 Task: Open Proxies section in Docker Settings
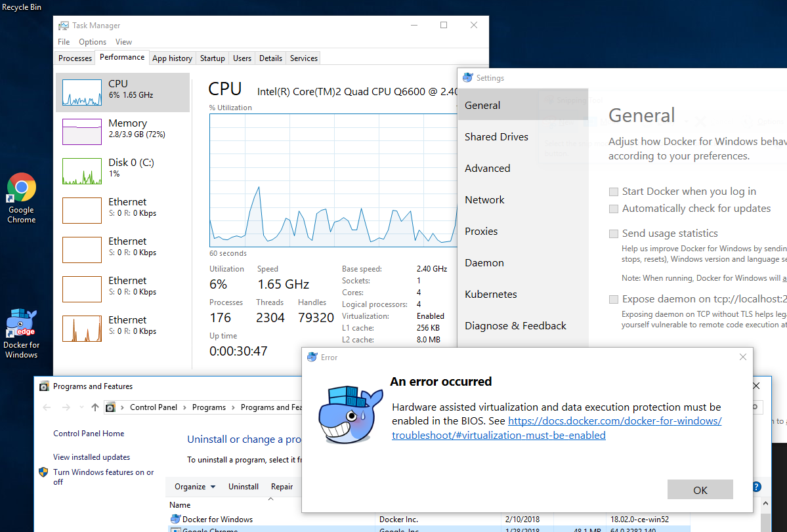522,232
